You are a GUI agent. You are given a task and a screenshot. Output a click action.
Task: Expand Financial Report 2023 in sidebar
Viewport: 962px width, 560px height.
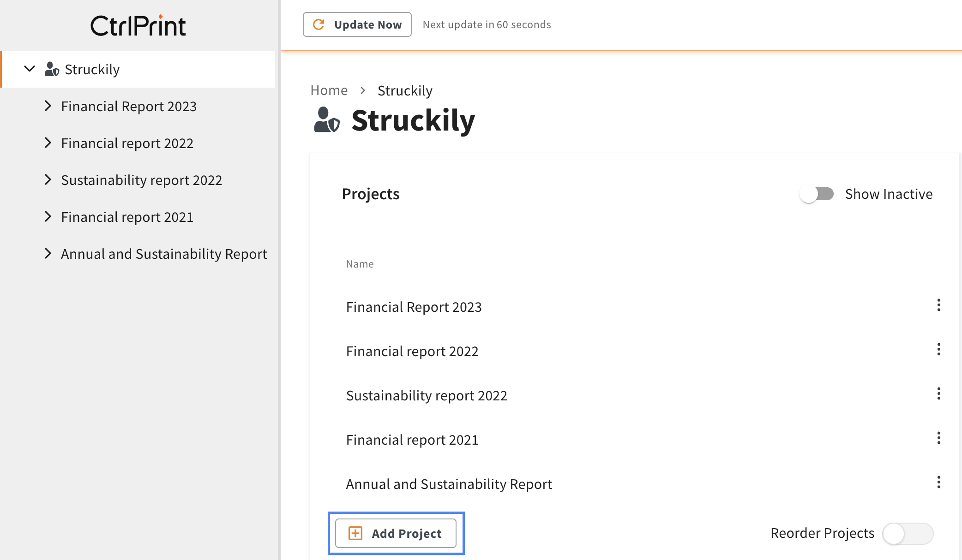coord(48,106)
